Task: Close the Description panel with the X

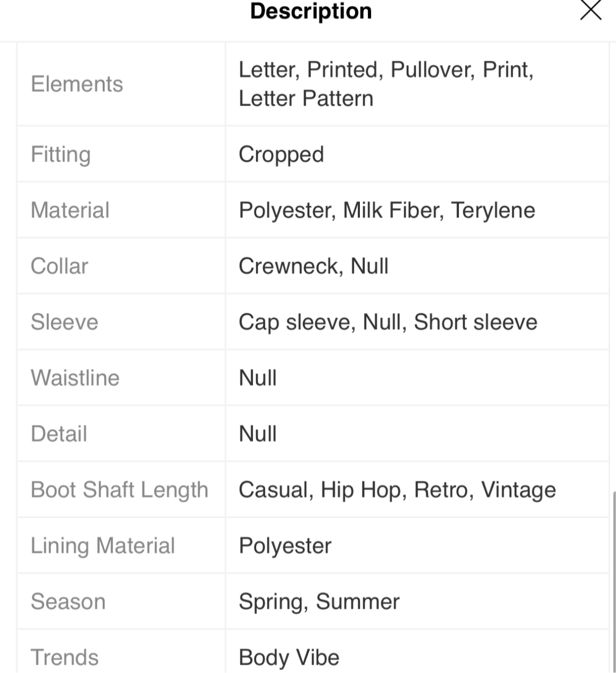Action: coord(590,10)
